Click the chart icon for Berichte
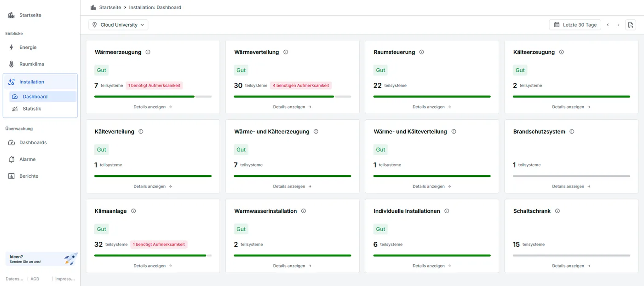This screenshot has width=644, height=286. click(11, 176)
